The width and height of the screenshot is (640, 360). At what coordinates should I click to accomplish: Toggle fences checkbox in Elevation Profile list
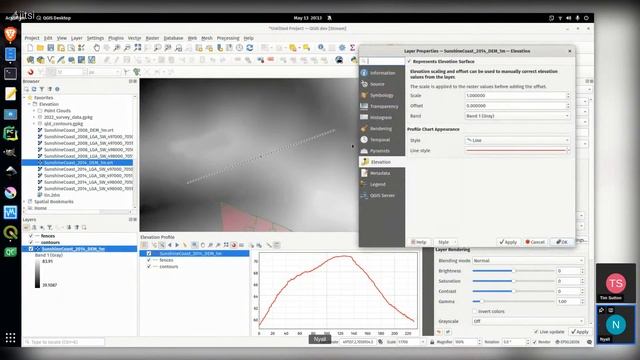[x=149, y=260]
